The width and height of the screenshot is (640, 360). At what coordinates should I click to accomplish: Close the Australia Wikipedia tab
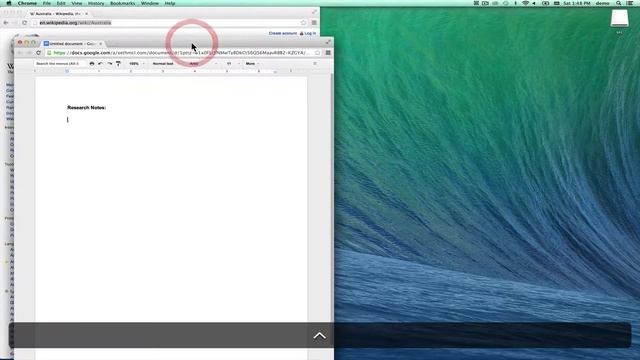86,13
